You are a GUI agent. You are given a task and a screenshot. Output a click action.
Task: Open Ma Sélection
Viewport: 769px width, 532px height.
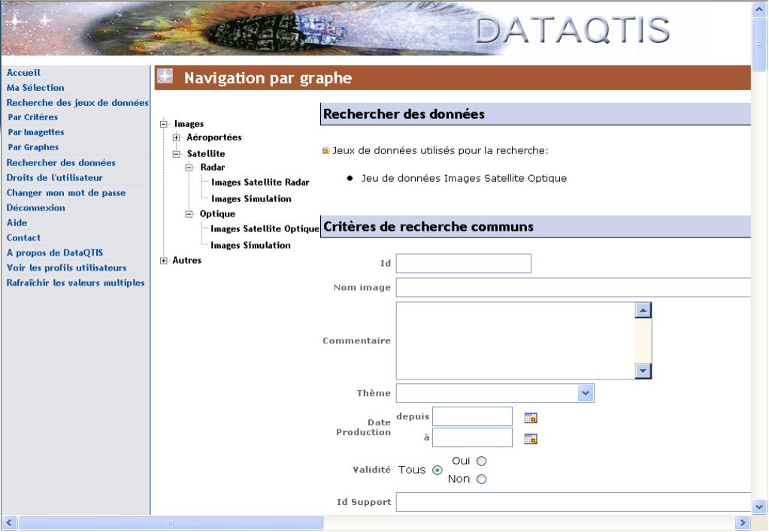[35, 88]
